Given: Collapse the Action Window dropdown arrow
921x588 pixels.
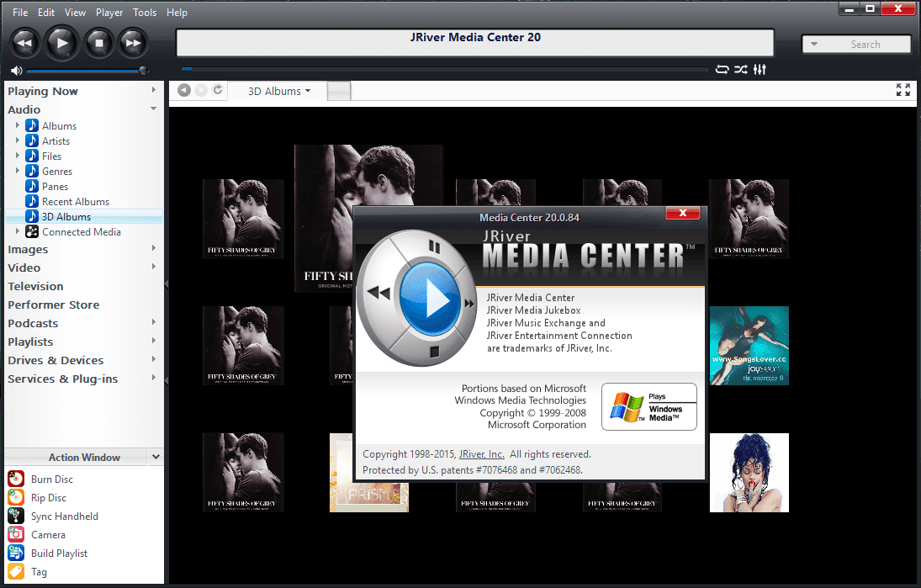Looking at the screenshot, I should pos(156,457).
